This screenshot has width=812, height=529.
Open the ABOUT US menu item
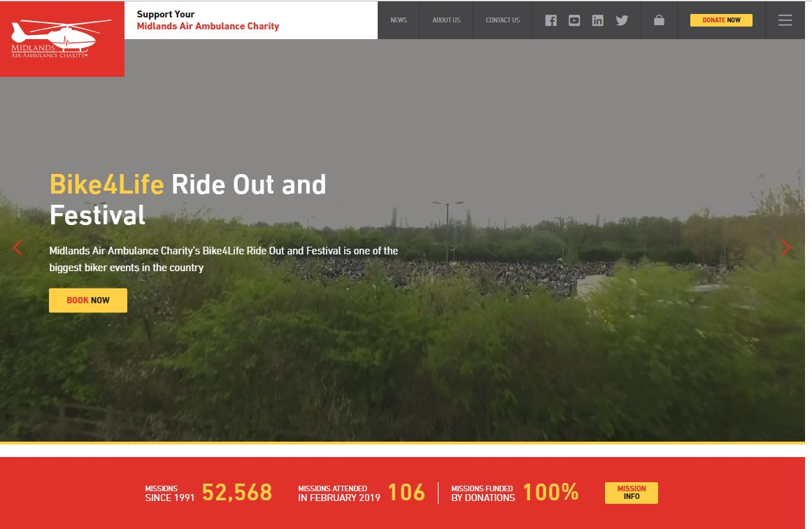(x=446, y=20)
